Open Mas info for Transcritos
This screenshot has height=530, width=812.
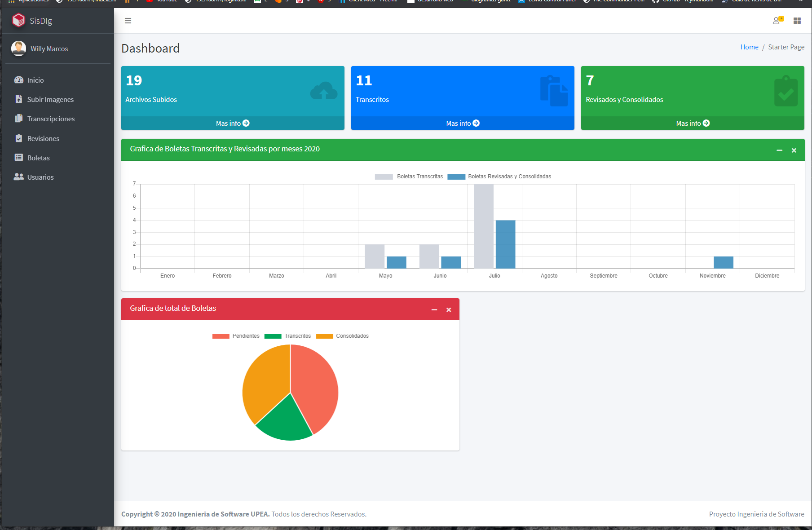[462, 123]
